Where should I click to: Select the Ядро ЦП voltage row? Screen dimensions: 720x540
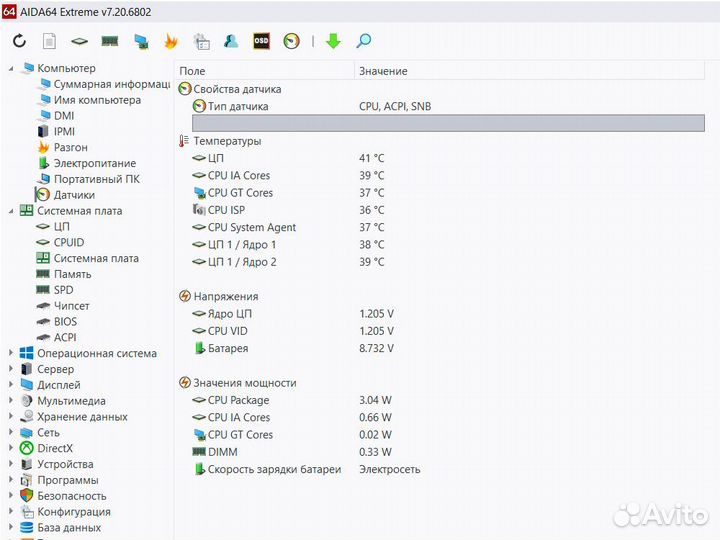[448, 314]
